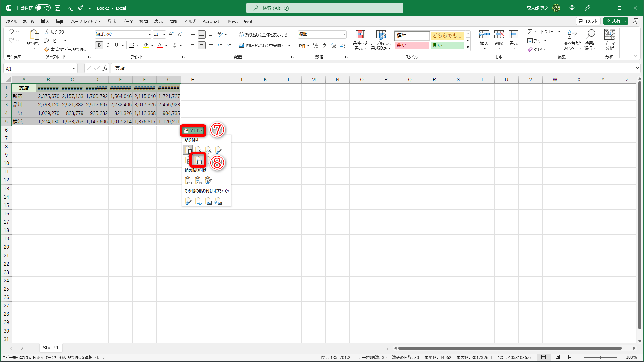Image resolution: width=644 pixels, height=362 pixels.
Task: Click Paste Link option icon
Action: (198, 201)
